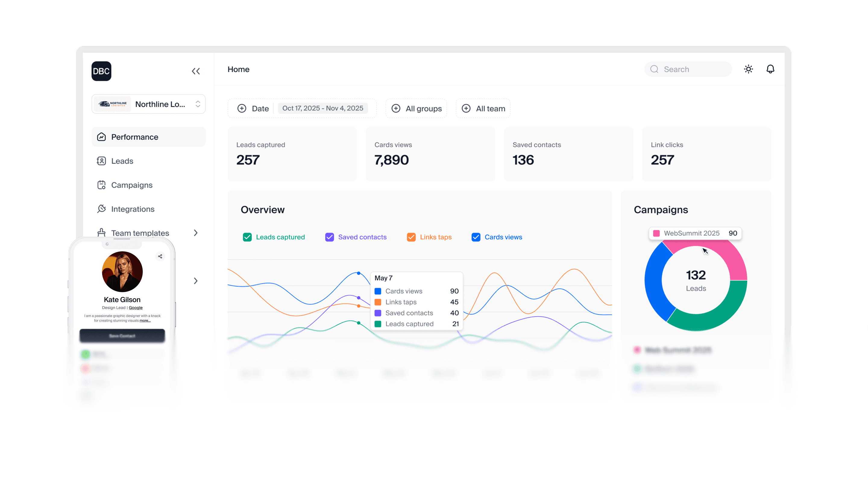
Task: Uncheck the Links taps checkbox
Action: (x=411, y=237)
